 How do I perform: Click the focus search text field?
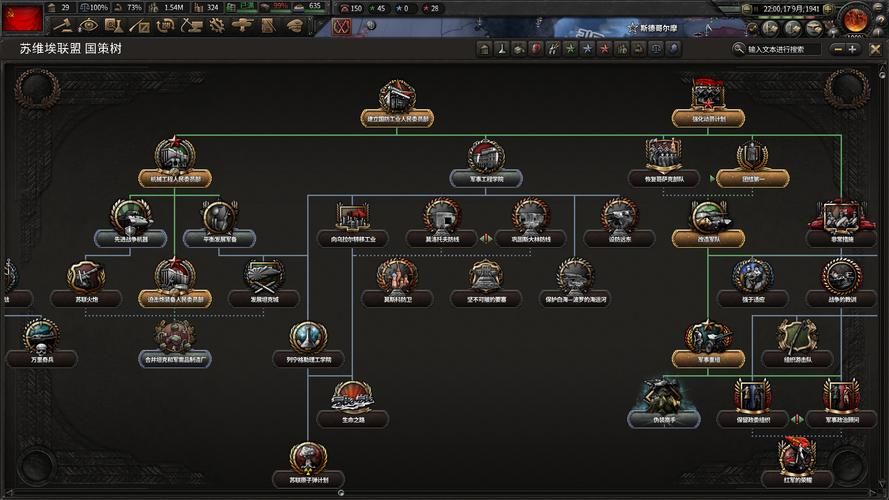click(x=783, y=49)
